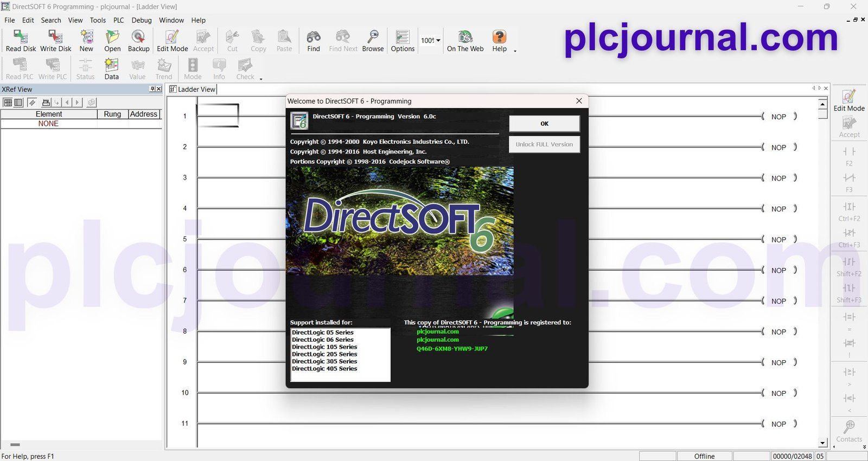The image size is (868, 461).
Task: Click the Write PLC toolbar icon
Action: pos(53,69)
